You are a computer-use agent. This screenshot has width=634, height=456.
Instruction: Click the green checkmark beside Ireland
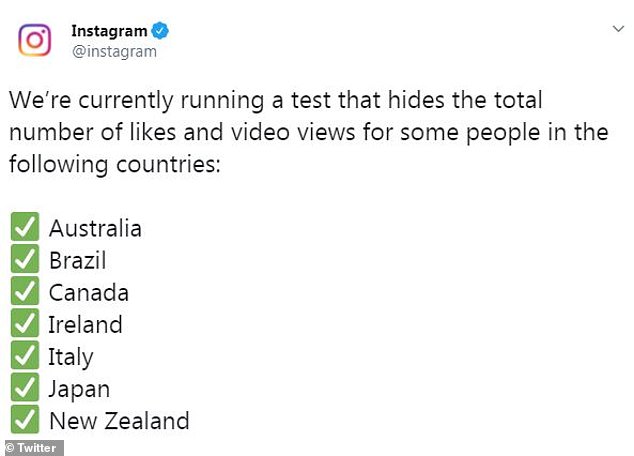point(26,324)
